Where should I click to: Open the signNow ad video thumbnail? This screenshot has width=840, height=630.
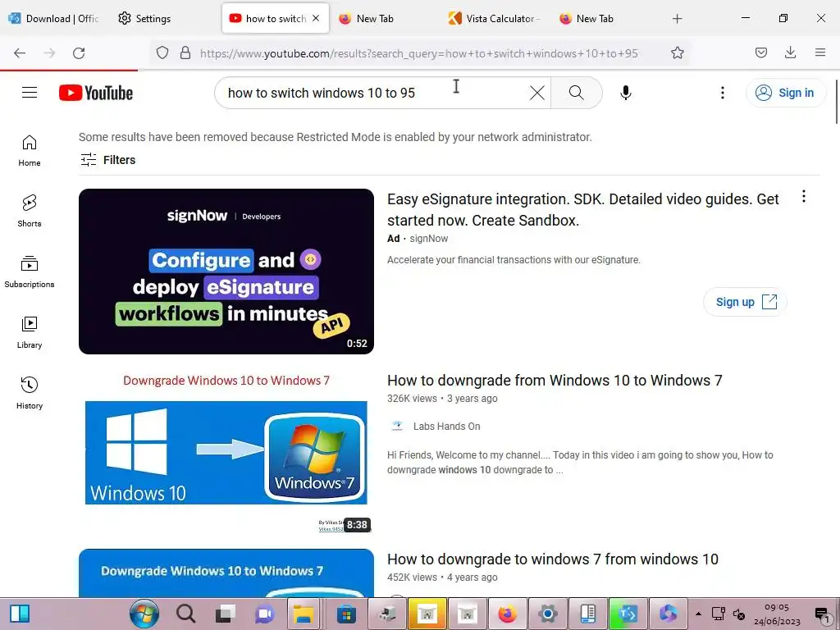tap(226, 271)
